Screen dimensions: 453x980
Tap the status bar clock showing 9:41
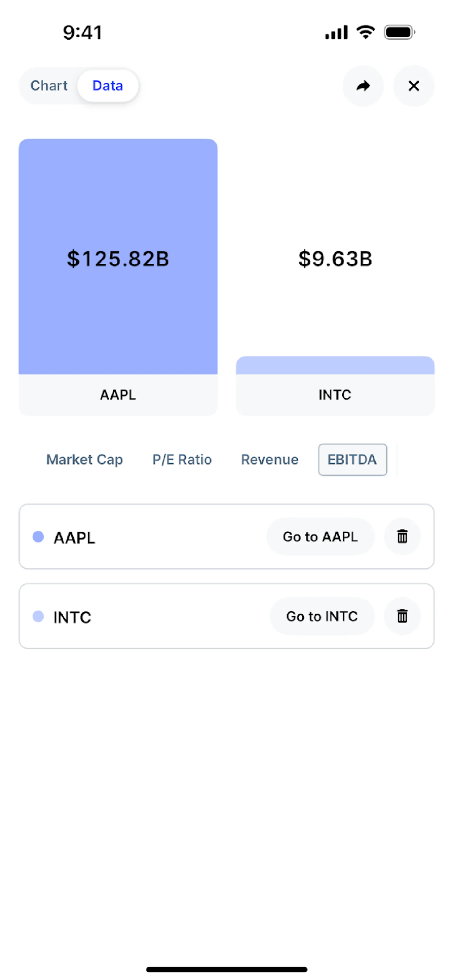pyautogui.click(x=83, y=32)
